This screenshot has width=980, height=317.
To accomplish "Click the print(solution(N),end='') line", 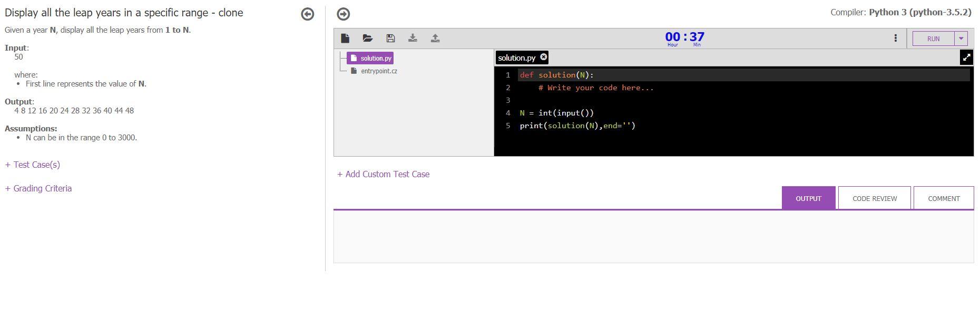I will tap(577, 126).
